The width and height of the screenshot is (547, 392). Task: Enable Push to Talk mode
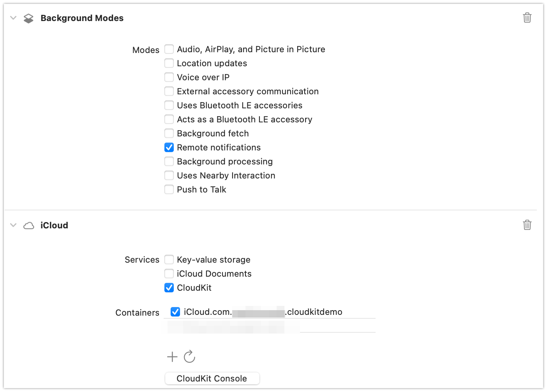point(169,189)
